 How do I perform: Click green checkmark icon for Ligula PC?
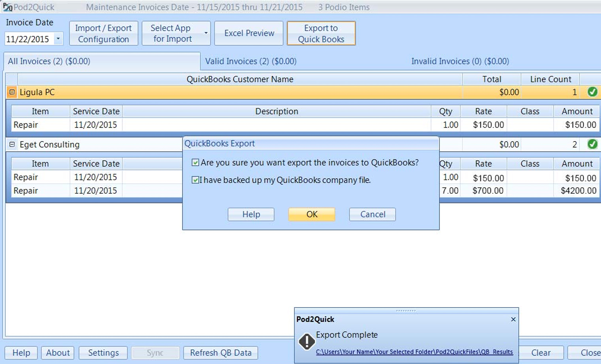click(x=592, y=92)
